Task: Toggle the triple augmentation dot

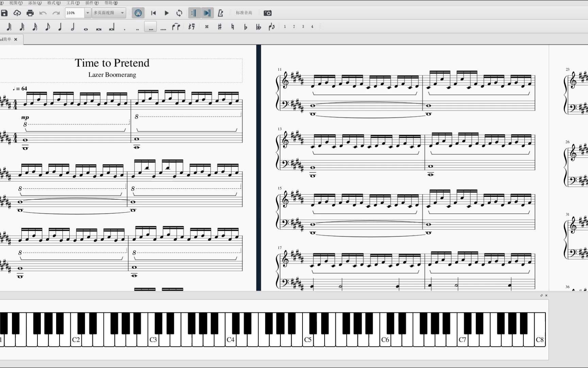Action: pyautogui.click(x=151, y=27)
